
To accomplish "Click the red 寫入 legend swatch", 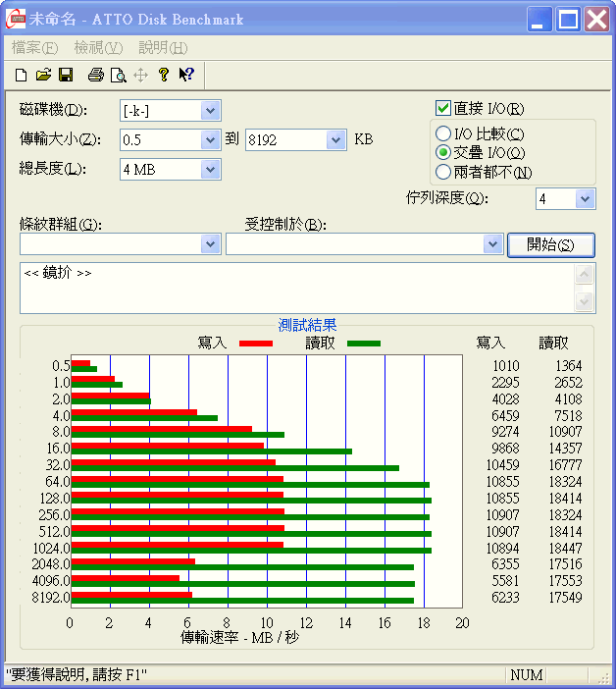I will click(256, 344).
